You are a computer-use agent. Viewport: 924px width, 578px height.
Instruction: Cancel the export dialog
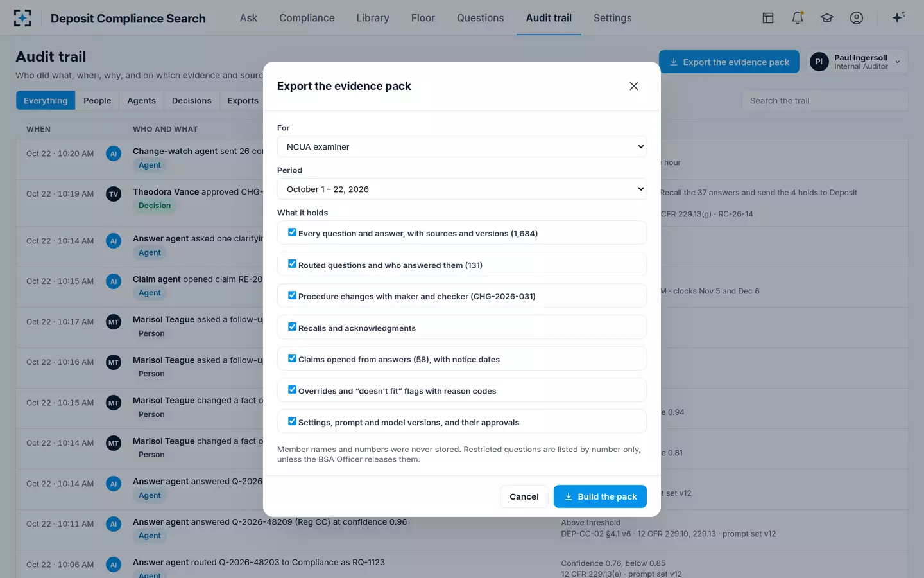tap(524, 496)
